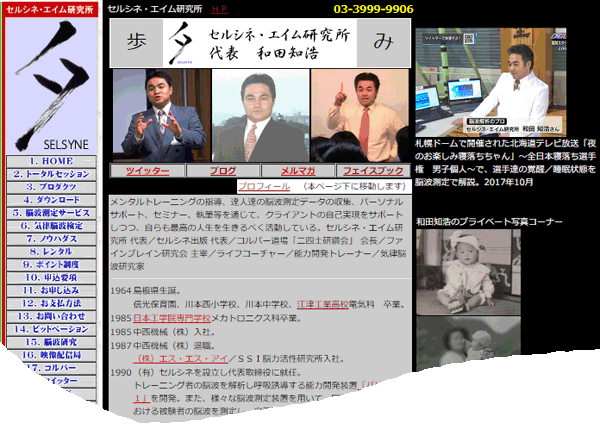The height and width of the screenshot is (429, 600).
Task: Click the SELSYNE calligraphy logo in sidebar
Action: (51, 86)
